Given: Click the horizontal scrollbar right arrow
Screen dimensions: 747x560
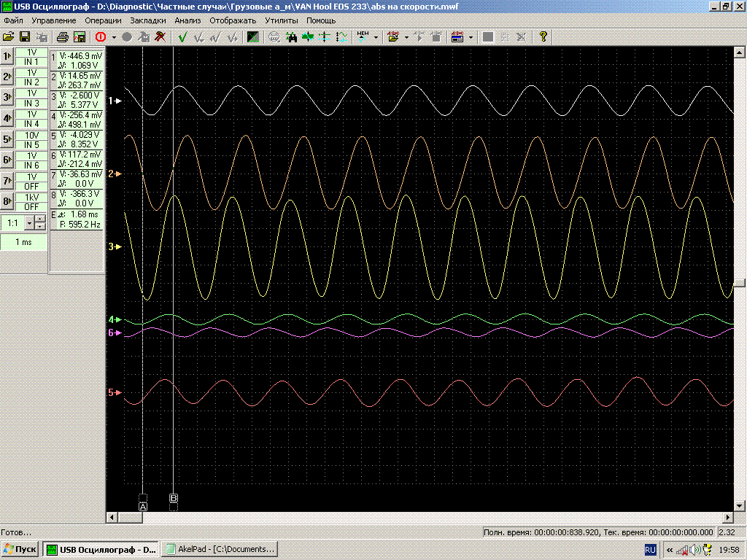Looking at the screenshot, I should 728,517.
